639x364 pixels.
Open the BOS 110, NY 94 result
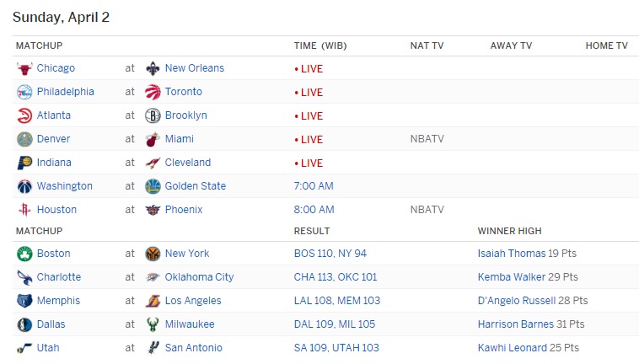click(x=330, y=254)
